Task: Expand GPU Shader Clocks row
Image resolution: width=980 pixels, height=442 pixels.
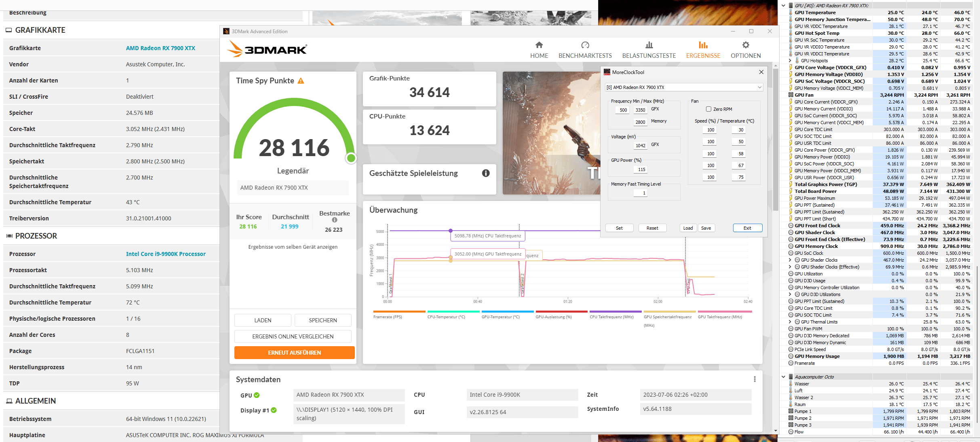Action: point(790,260)
